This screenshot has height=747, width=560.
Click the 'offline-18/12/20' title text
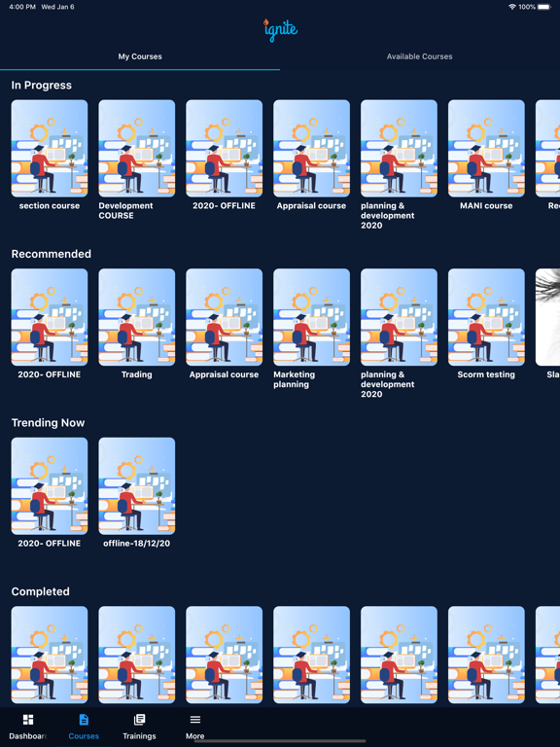[x=137, y=543]
